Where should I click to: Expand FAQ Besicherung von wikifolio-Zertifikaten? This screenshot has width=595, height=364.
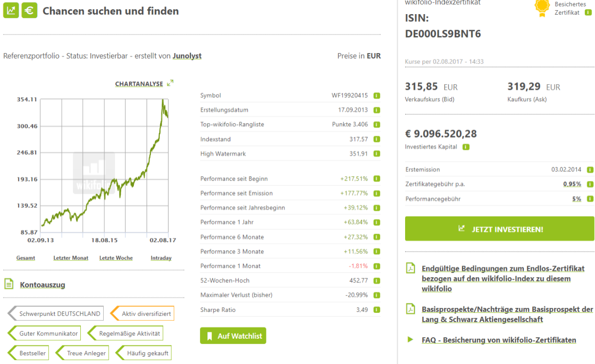tap(499, 340)
